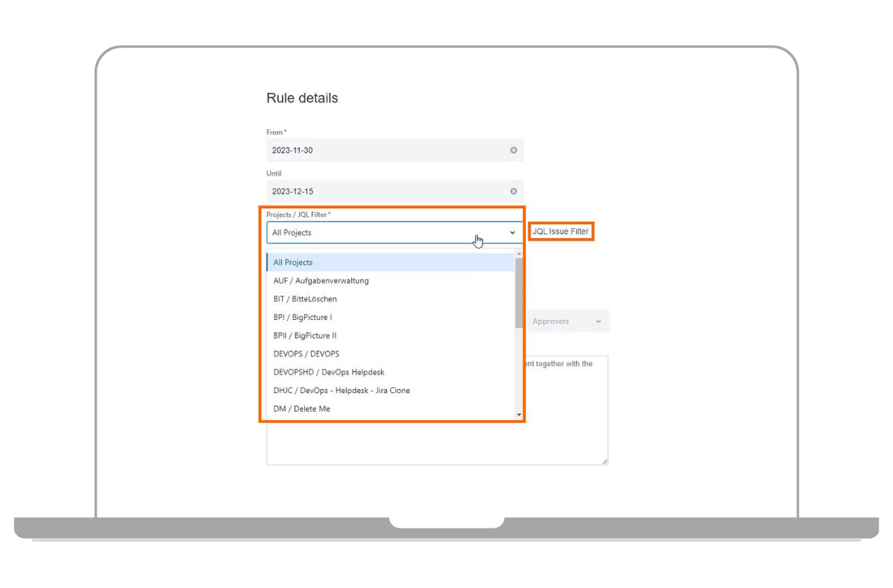Click the text area resize handle
893x588 pixels.
(x=605, y=461)
